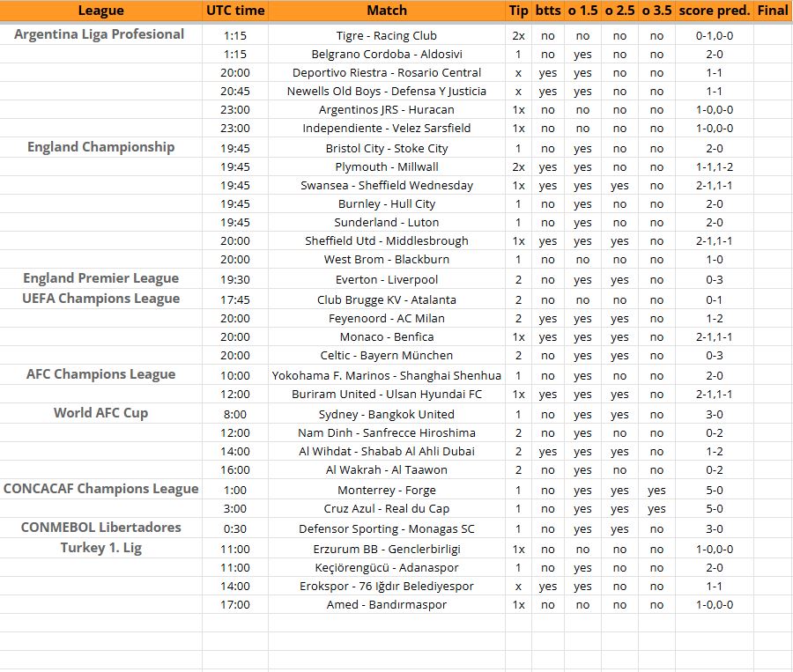Click the btts column header
Image resolution: width=793 pixels, height=672 pixels.
(548, 11)
